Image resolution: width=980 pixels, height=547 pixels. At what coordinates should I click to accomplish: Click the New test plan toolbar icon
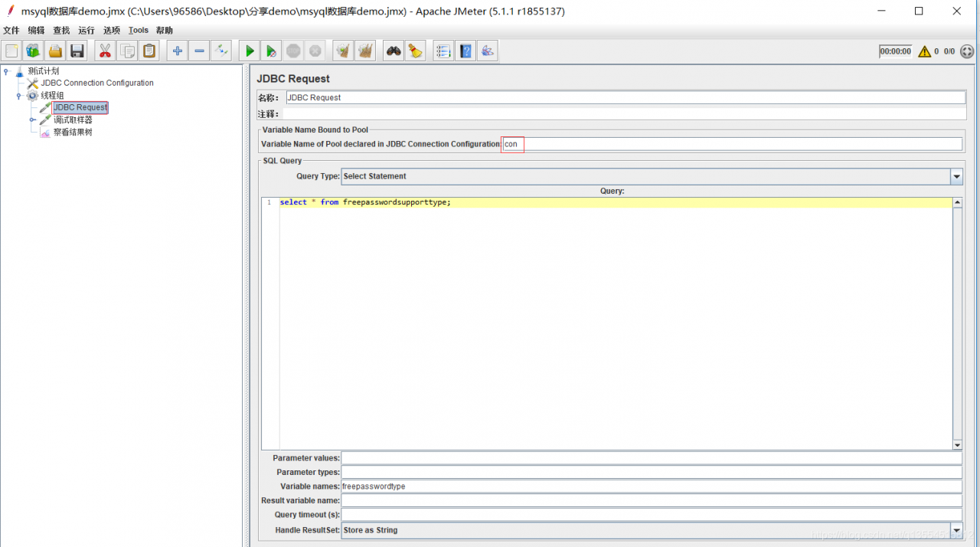(11, 51)
